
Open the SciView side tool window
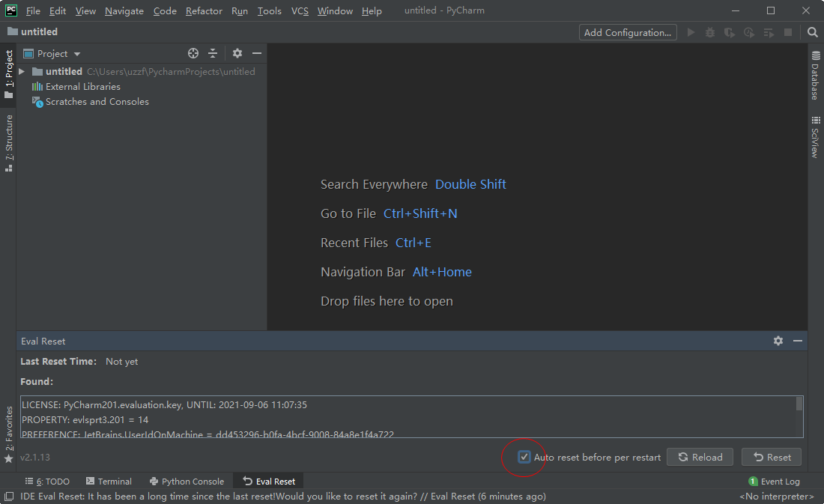[x=816, y=136]
